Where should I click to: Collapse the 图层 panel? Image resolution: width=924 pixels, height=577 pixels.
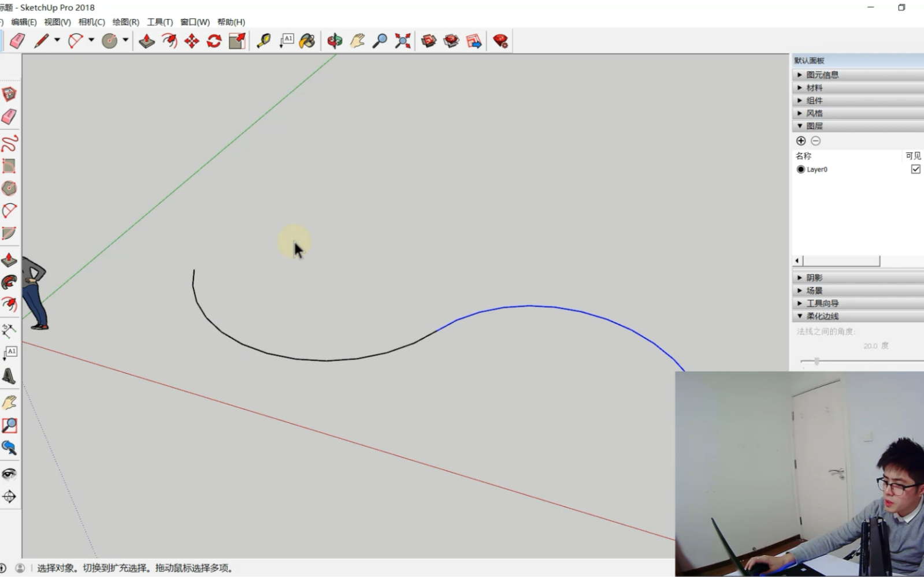858,126
